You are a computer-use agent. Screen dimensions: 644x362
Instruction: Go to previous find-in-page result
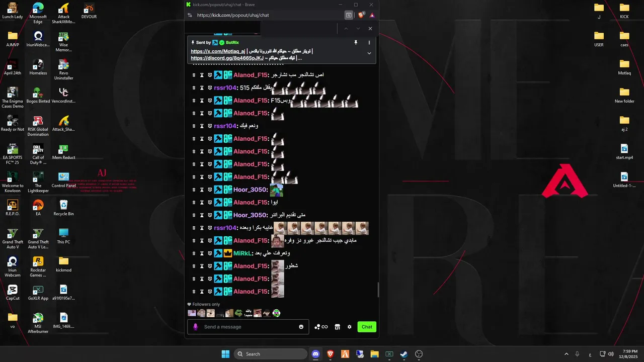[346, 29]
